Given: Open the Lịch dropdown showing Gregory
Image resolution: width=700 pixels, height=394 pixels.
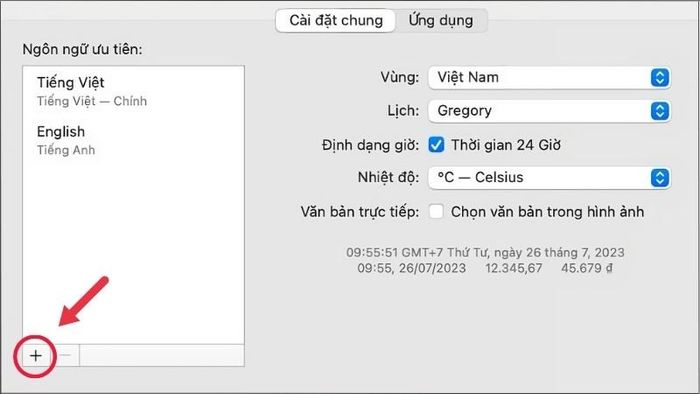Looking at the screenshot, I should point(549,111).
